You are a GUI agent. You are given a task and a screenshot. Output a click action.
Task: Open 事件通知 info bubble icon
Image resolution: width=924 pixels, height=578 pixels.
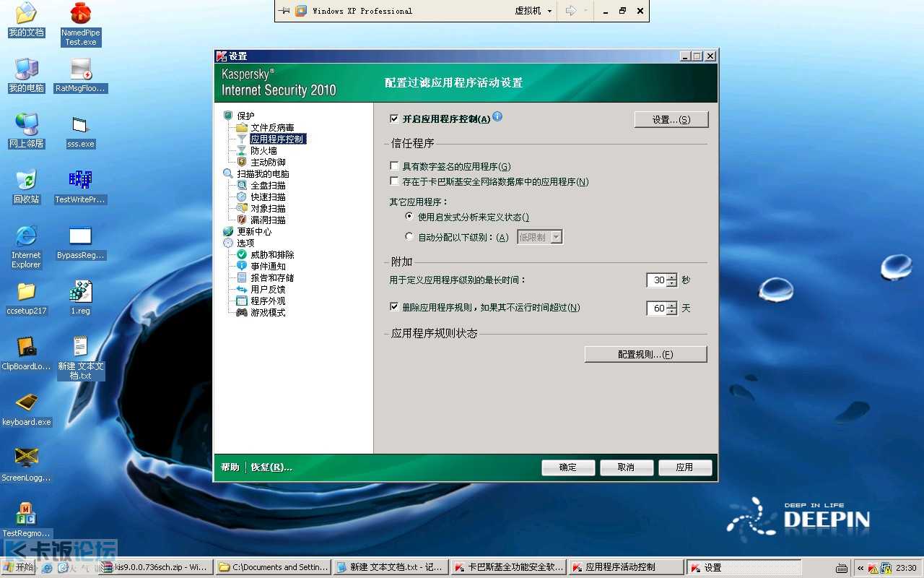[242, 266]
